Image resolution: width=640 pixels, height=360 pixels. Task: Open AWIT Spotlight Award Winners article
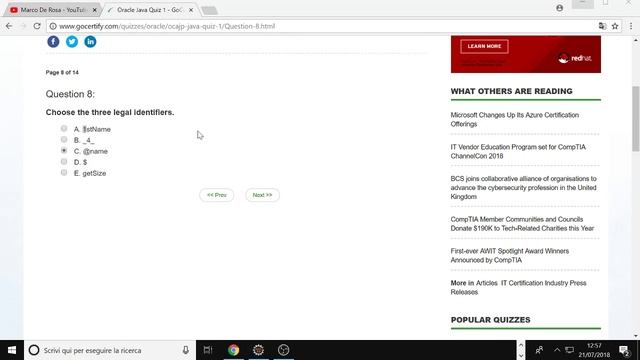(x=510, y=256)
